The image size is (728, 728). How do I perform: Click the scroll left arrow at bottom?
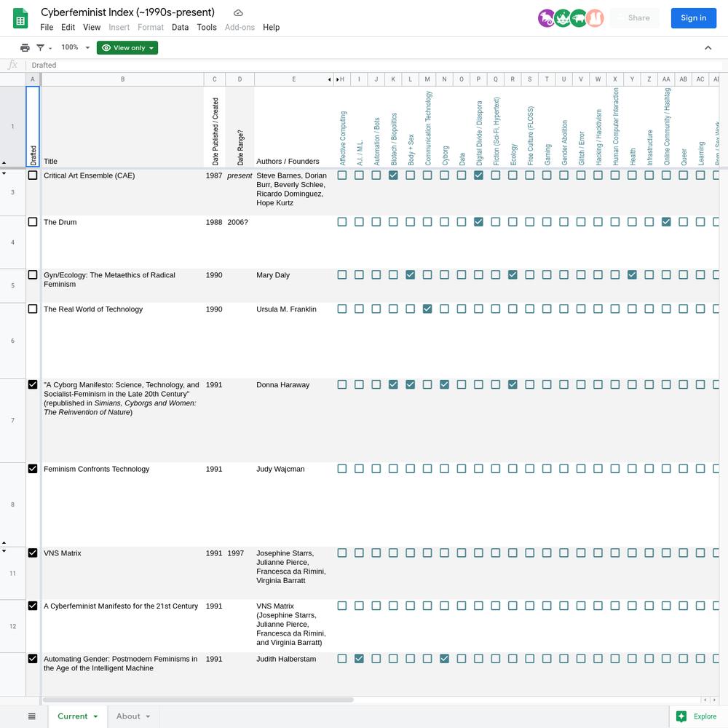[x=705, y=700]
